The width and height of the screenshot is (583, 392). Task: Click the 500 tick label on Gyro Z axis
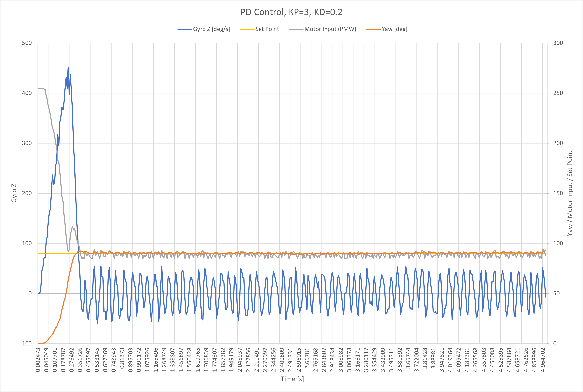27,43
